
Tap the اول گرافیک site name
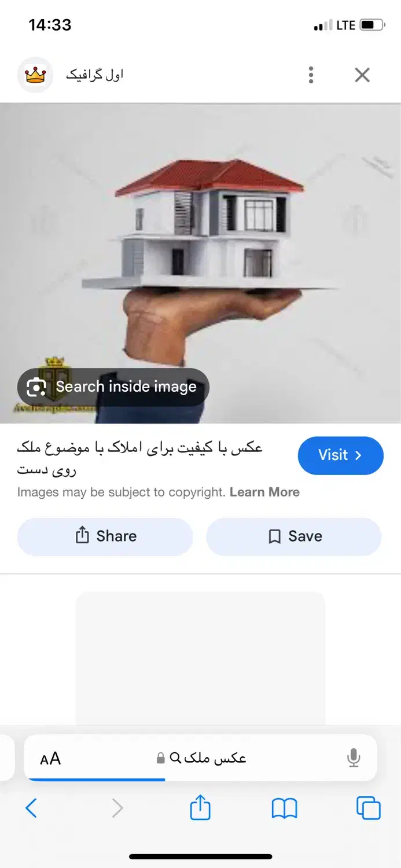click(x=94, y=75)
